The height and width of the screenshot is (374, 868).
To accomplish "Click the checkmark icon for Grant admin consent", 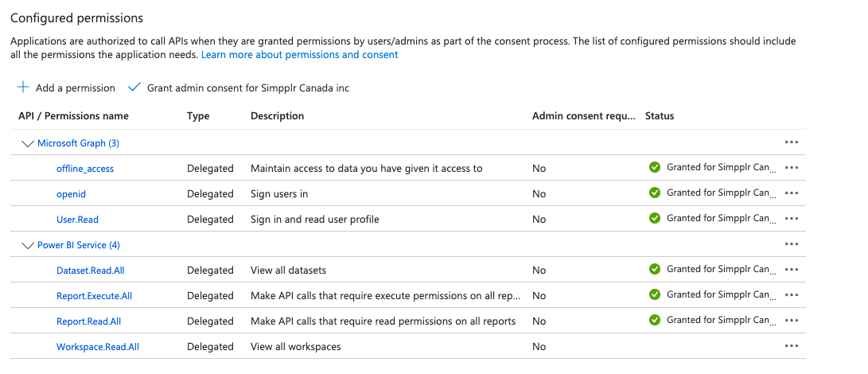I will 134,88.
